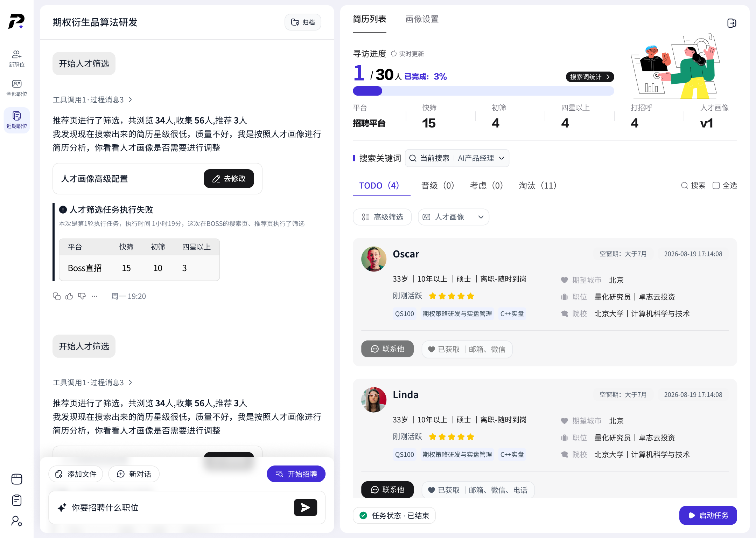Click Linda's name heading

[x=406, y=395]
